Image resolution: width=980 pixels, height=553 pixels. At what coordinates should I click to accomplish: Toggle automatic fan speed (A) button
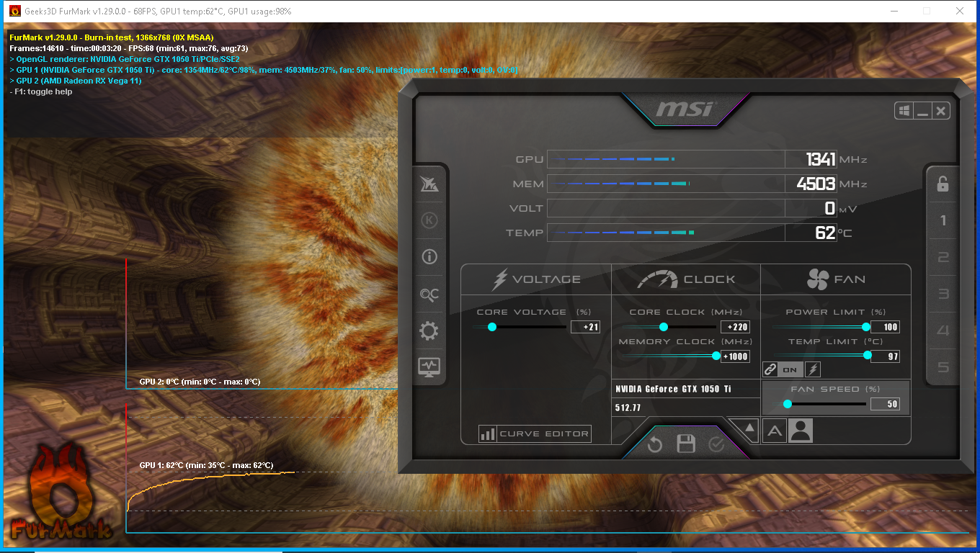tap(774, 431)
